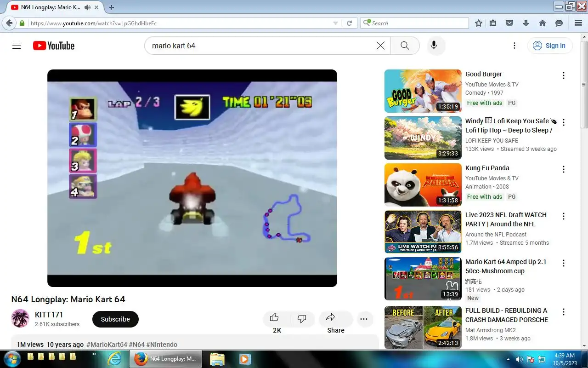Open Rebuilding Crash Damaged Porsche thumbnail
This screenshot has width=588, height=368.
(x=423, y=327)
